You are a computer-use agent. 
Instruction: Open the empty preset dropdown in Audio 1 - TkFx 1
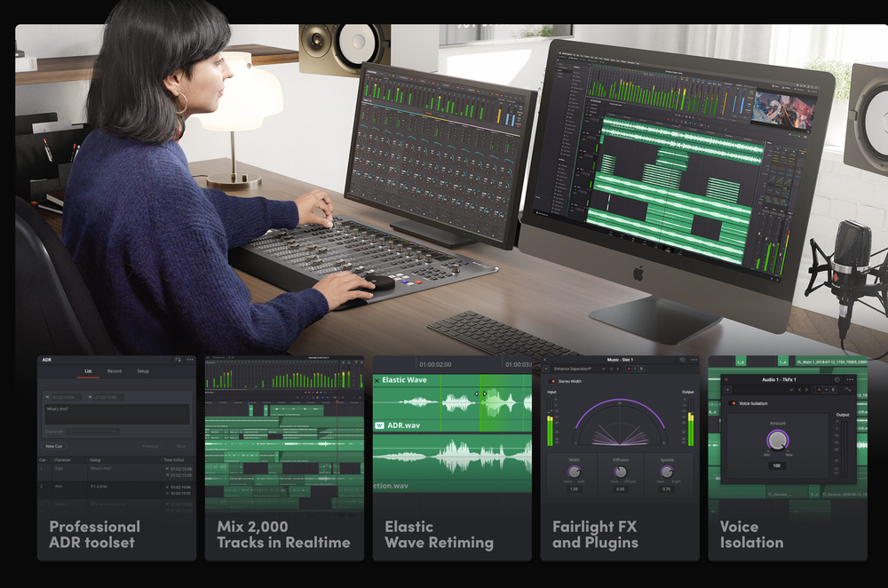pyautogui.click(x=764, y=390)
